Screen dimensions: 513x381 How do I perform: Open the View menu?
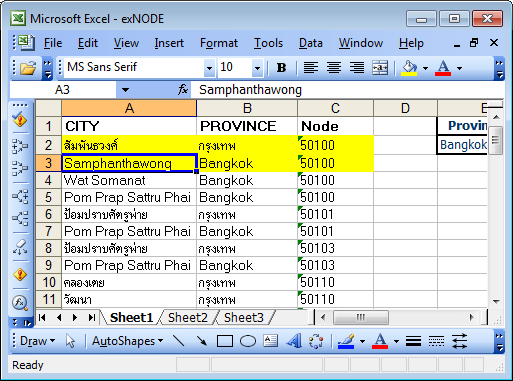[x=126, y=43]
